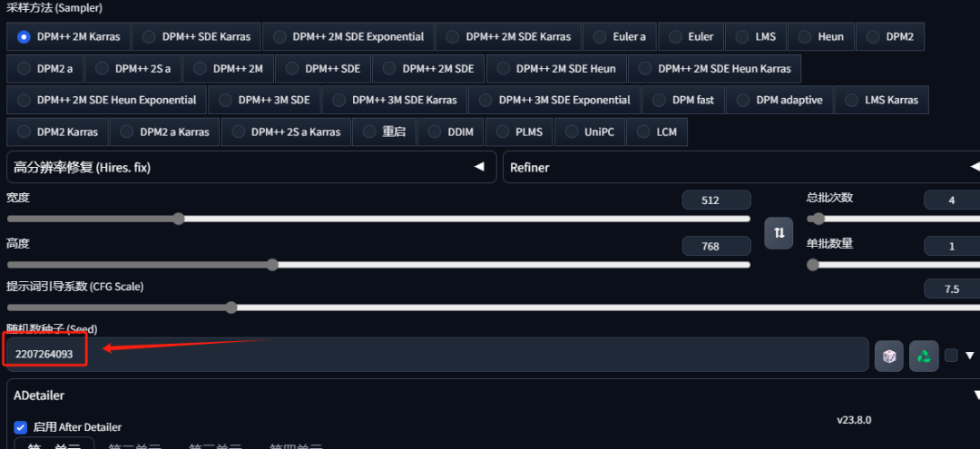
Task: Pick the PLMS sampler
Action: click(x=519, y=132)
